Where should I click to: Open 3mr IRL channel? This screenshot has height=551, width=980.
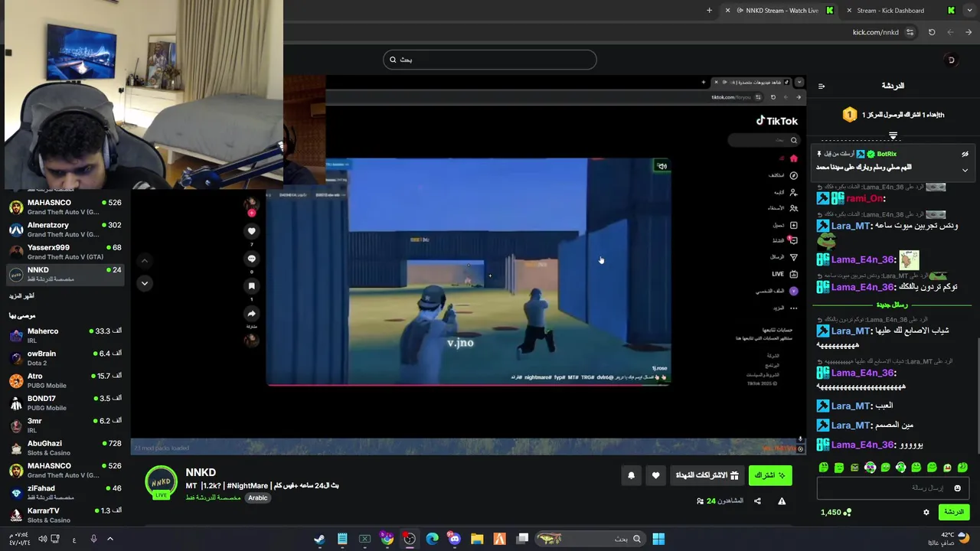[65, 425]
